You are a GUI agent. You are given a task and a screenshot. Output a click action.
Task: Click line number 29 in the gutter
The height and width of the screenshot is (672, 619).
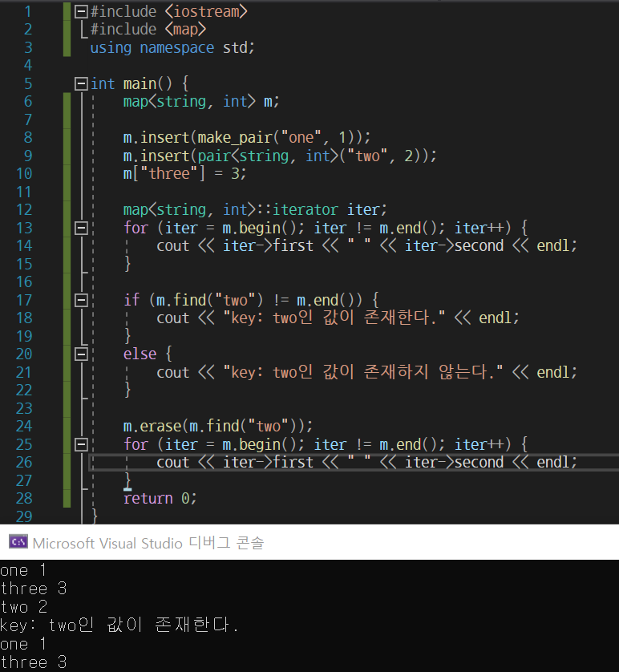tap(24, 516)
